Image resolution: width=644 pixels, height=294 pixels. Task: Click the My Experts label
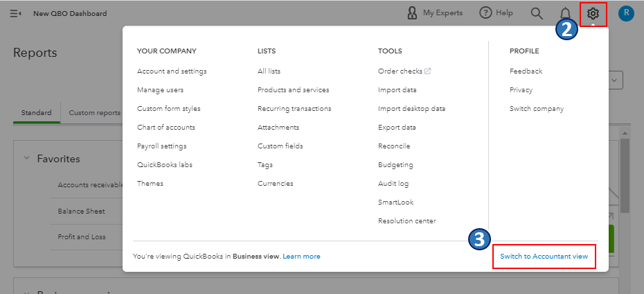(442, 13)
